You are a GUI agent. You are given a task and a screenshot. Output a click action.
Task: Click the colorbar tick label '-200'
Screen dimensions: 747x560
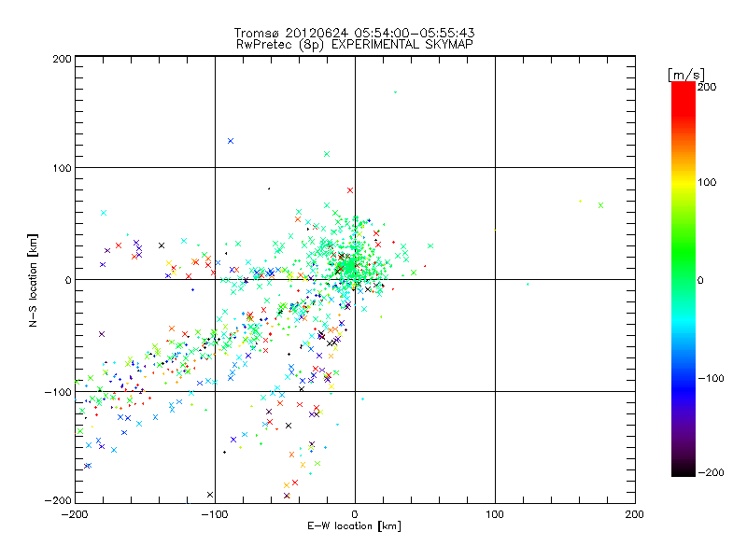click(x=712, y=472)
